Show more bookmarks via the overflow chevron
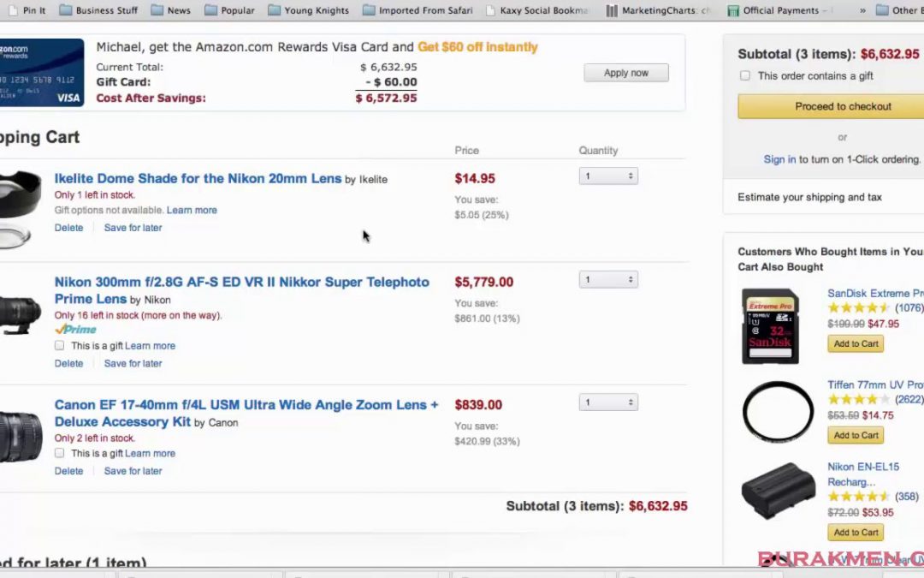 click(862, 10)
